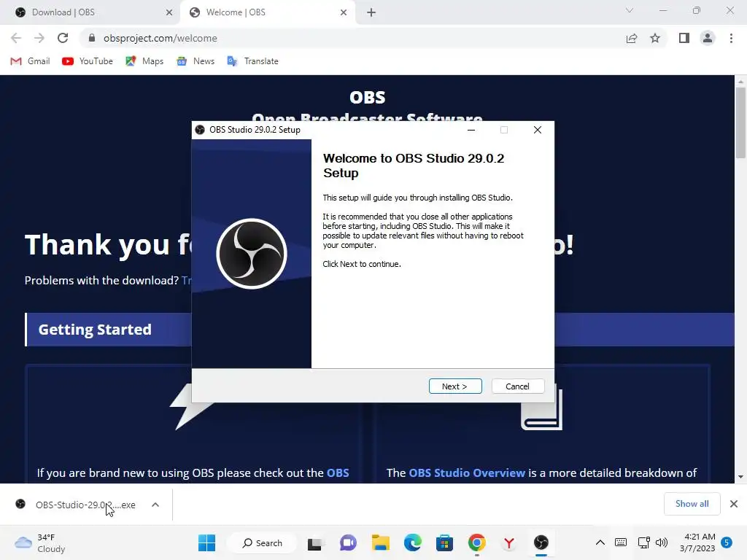Select OBS setup taskbar icon
The image size is (747, 560).
point(541,542)
